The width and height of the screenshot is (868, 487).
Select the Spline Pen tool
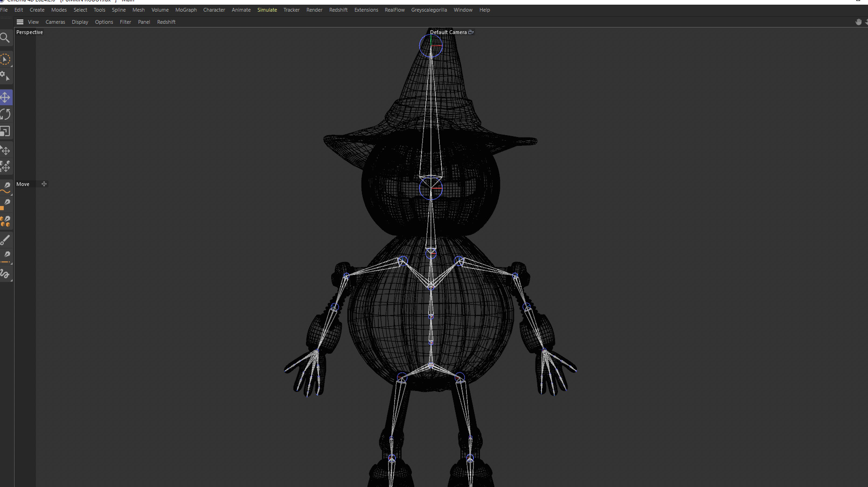pos(5,187)
